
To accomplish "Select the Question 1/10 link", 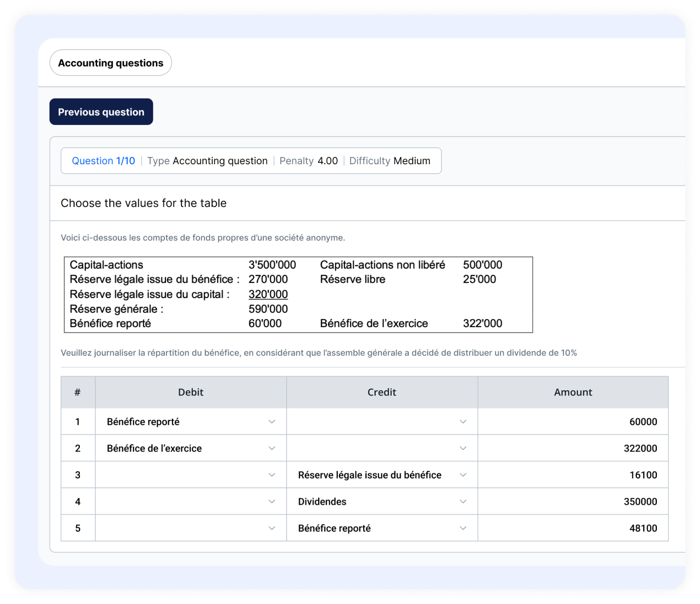I will pyautogui.click(x=103, y=161).
